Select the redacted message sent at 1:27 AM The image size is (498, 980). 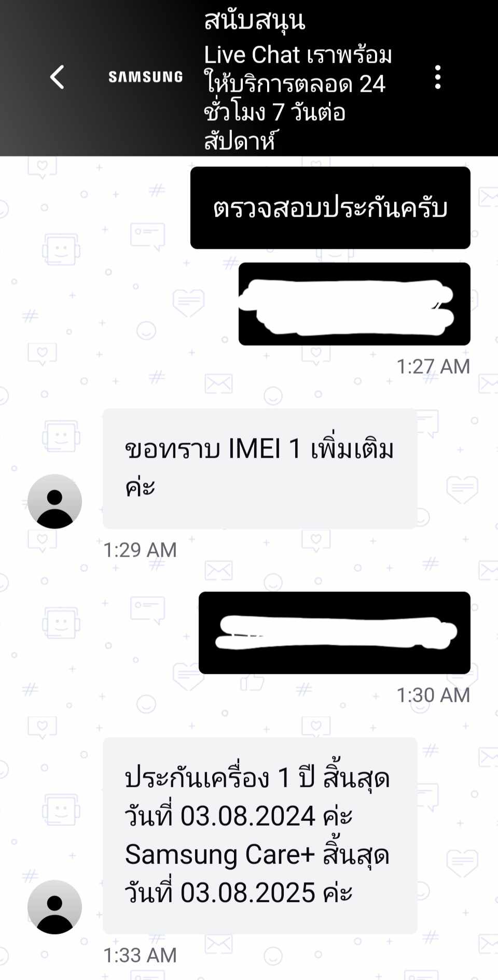354,304
